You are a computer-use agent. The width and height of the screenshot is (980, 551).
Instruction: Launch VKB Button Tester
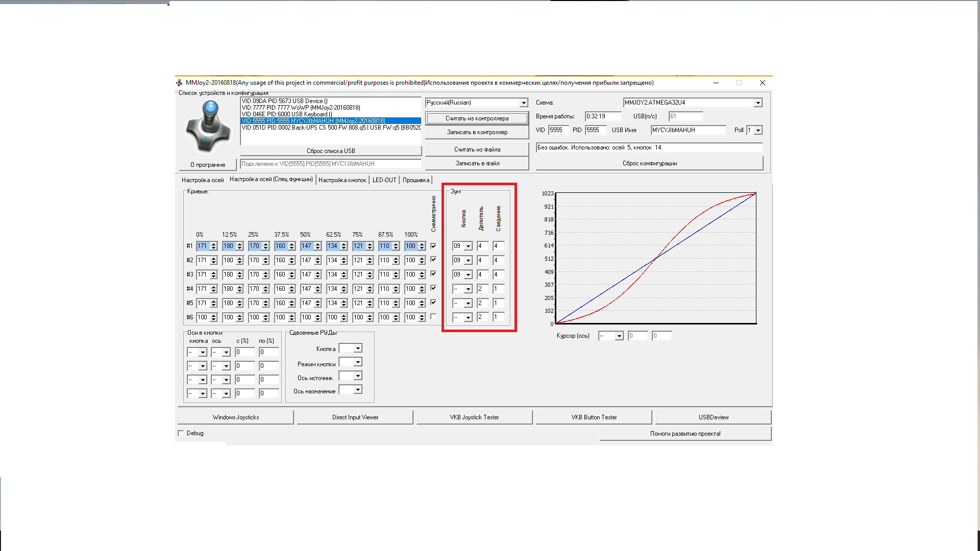tap(594, 417)
